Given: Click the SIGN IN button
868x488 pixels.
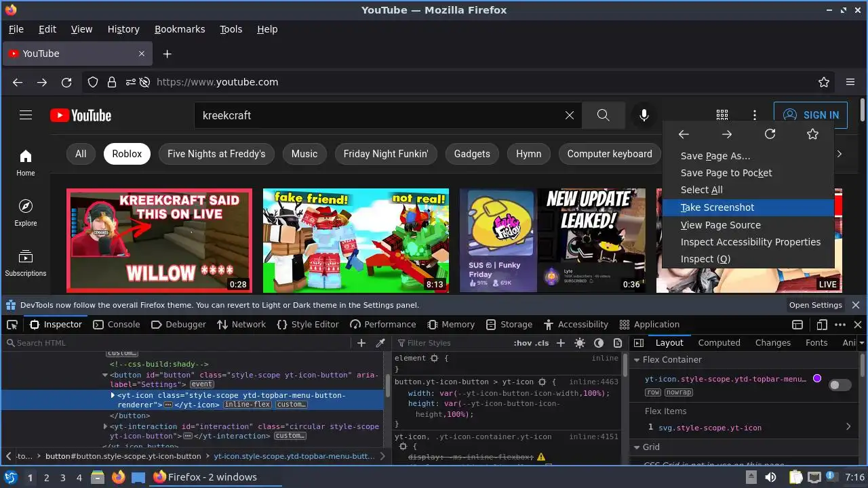Looking at the screenshot, I should coord(810,115).
